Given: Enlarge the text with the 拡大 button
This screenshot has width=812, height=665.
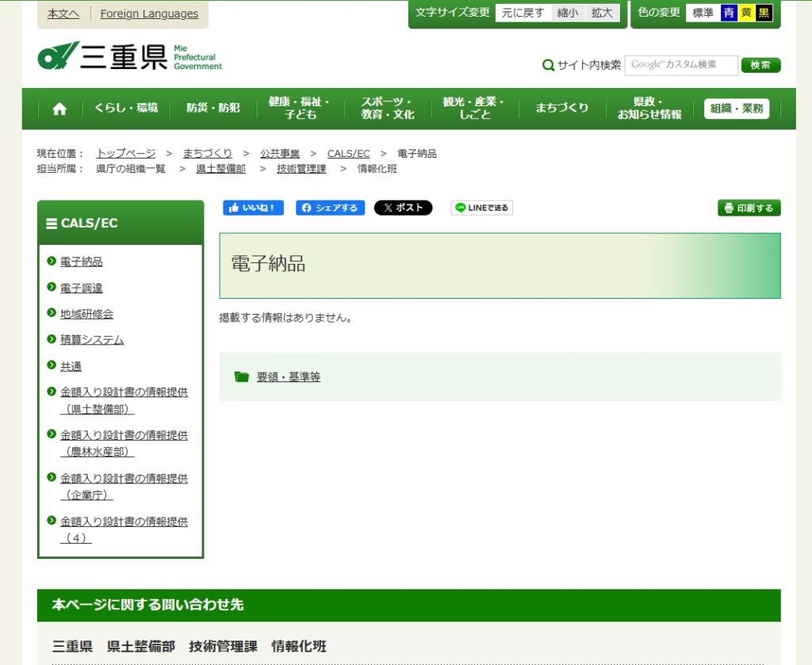Looking at the screenshot, I should tap(602, 13).
